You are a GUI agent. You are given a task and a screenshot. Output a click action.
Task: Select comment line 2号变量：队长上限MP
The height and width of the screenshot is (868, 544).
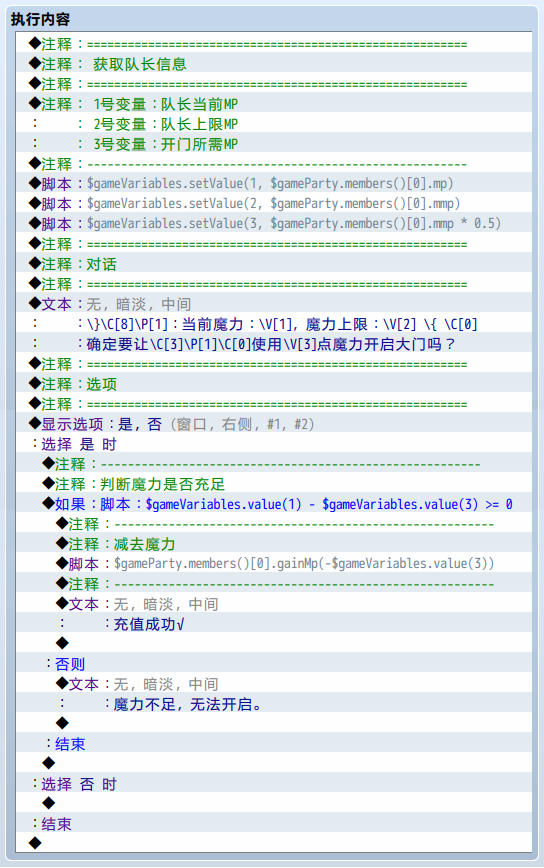click(x=274, y=124)
